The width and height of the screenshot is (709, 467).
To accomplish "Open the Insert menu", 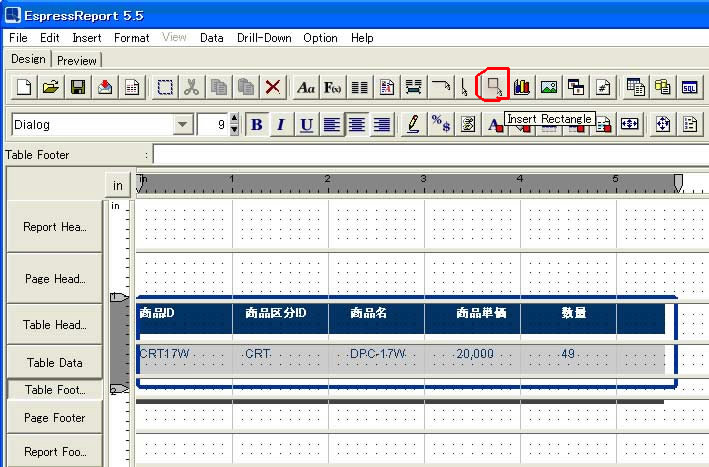I will point(86,38).
